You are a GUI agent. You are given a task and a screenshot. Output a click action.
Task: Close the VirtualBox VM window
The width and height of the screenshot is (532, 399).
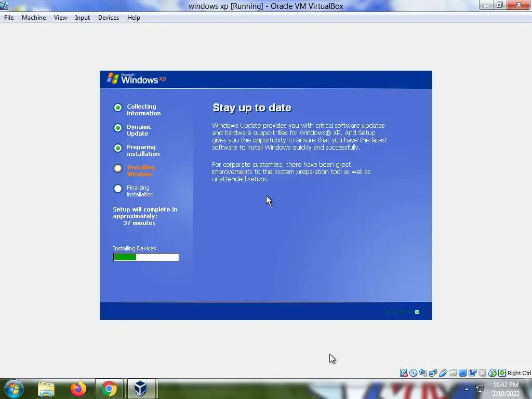(518, 5)
